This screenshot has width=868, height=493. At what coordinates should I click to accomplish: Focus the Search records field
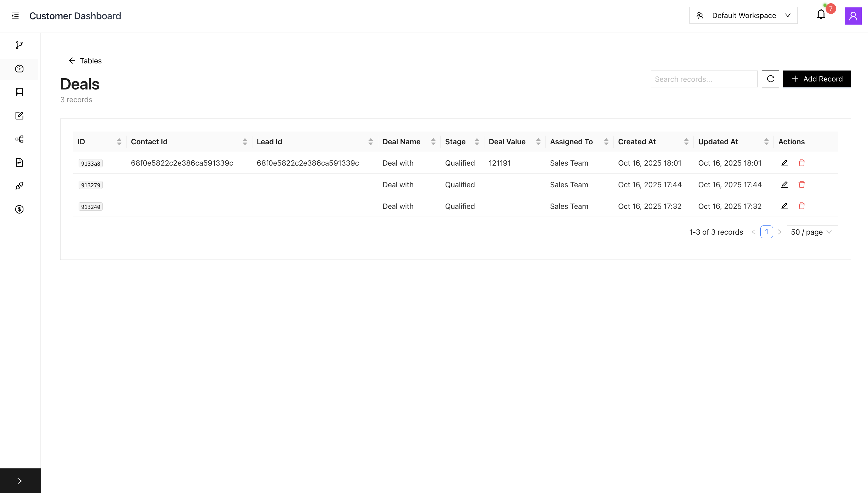704,79
